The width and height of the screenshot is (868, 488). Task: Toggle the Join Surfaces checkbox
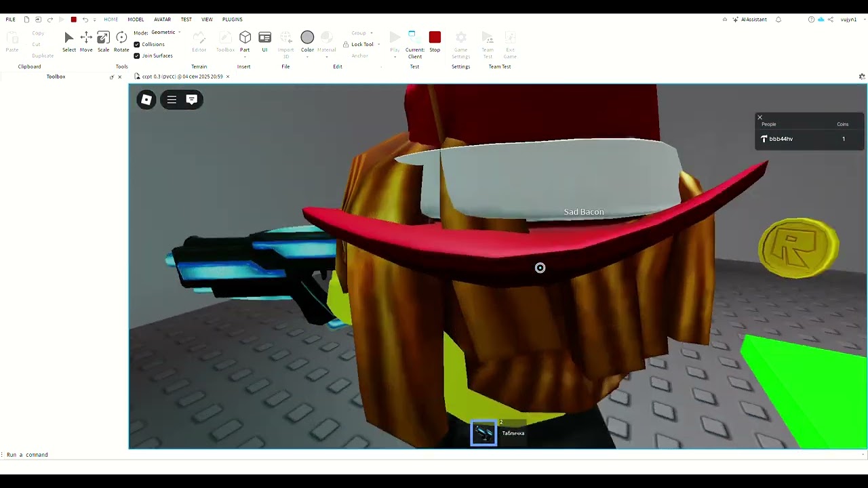[137, 56]
